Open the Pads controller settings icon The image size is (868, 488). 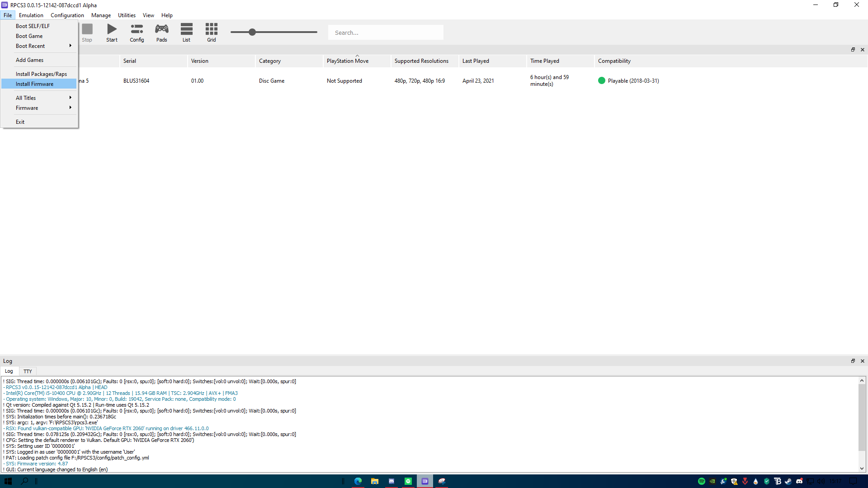(x=161, y=33)
